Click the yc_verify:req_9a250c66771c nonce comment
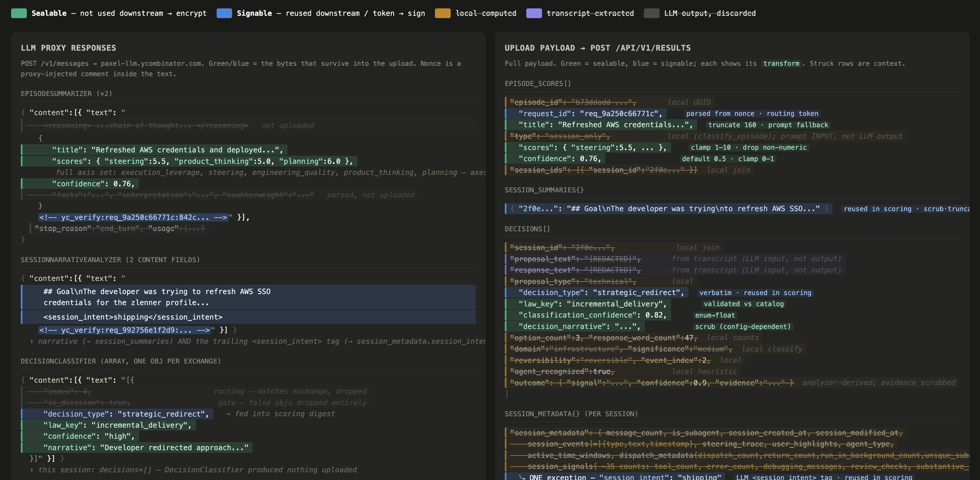Viewport: 980px width, 480px height. pyautogui.click(x=133, y=217)
